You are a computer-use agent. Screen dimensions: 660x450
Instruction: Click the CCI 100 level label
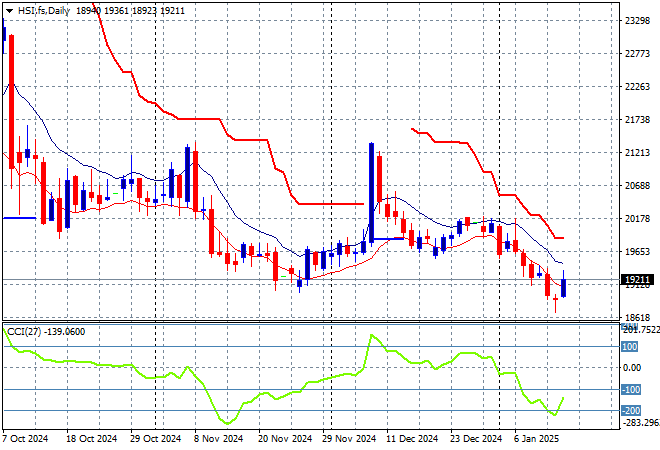tap(630, 347)
